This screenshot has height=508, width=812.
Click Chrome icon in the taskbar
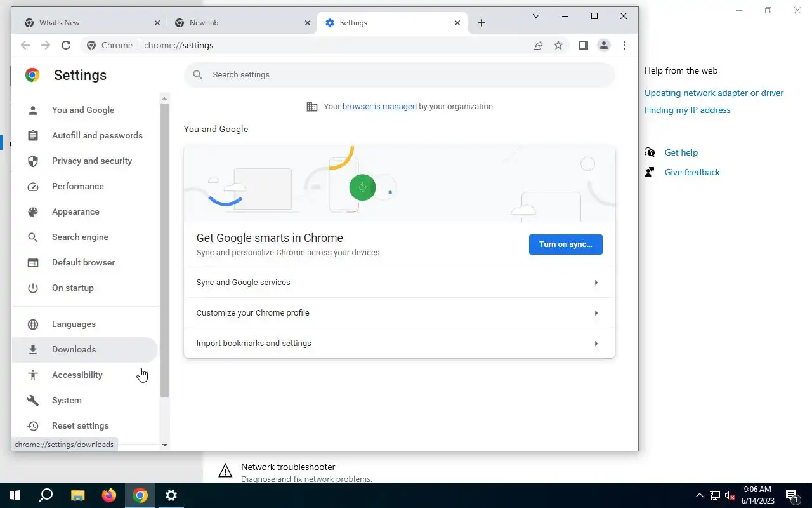click(x=140, y=495)
